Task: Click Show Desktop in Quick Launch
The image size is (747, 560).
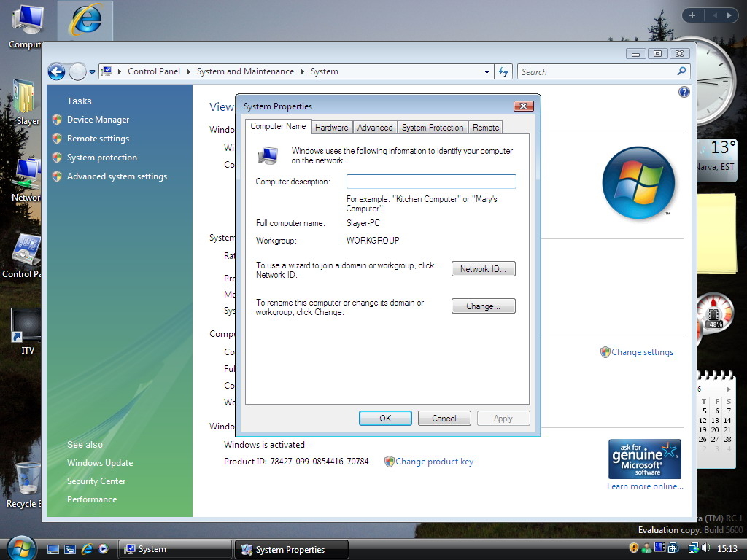Action: coord(53,549)
